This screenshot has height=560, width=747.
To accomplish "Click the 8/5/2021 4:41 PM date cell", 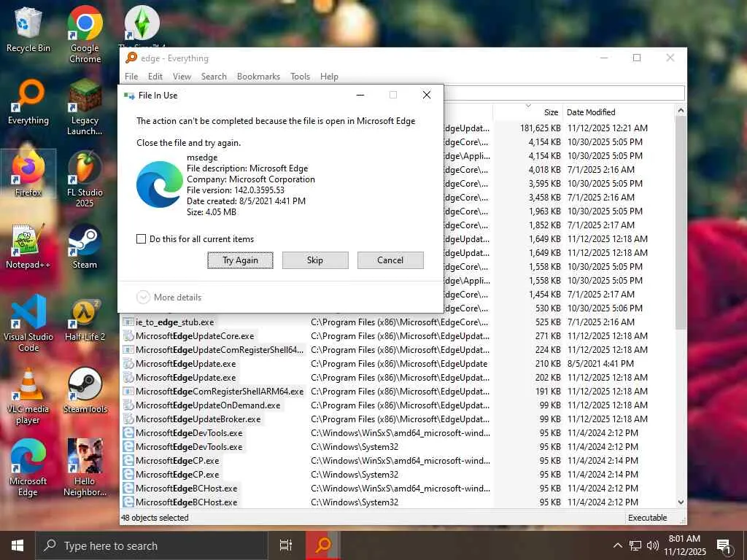I will coord(600,364).
